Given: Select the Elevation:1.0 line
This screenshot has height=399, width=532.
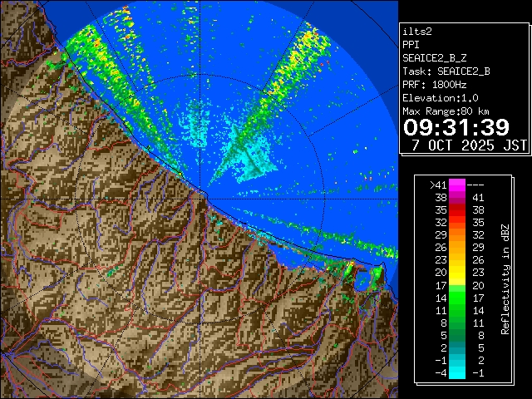Looking at the screenshot, I should 440,97.
